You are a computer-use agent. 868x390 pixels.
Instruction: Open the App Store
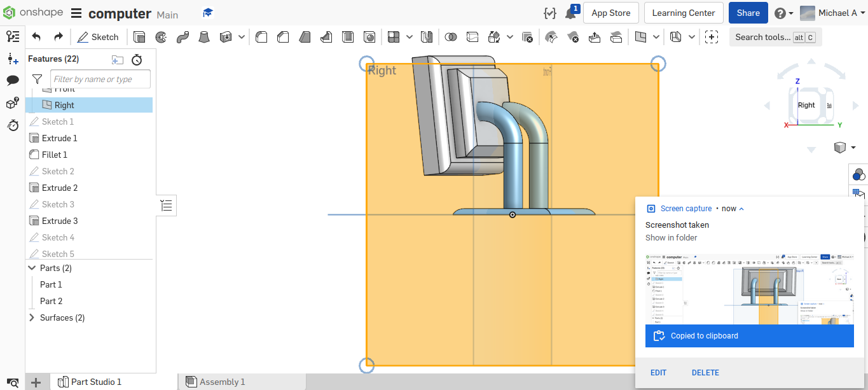pos(611,13)
